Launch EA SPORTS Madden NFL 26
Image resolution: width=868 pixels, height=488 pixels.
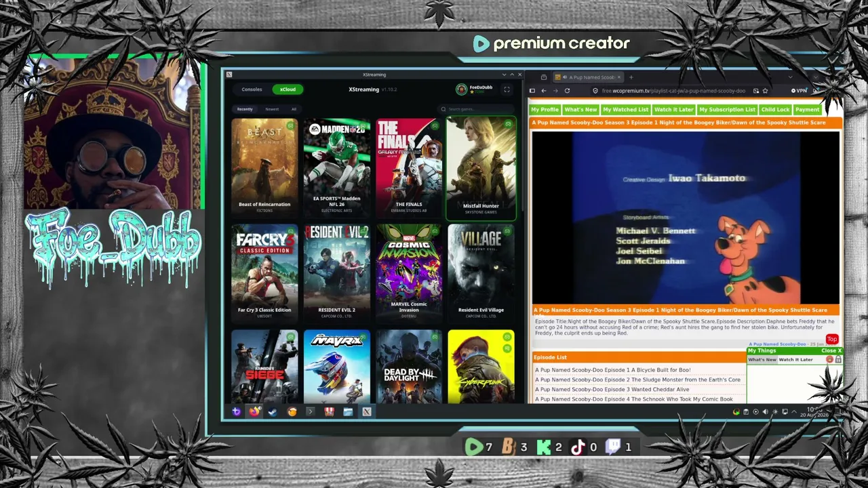pos(337,167)
